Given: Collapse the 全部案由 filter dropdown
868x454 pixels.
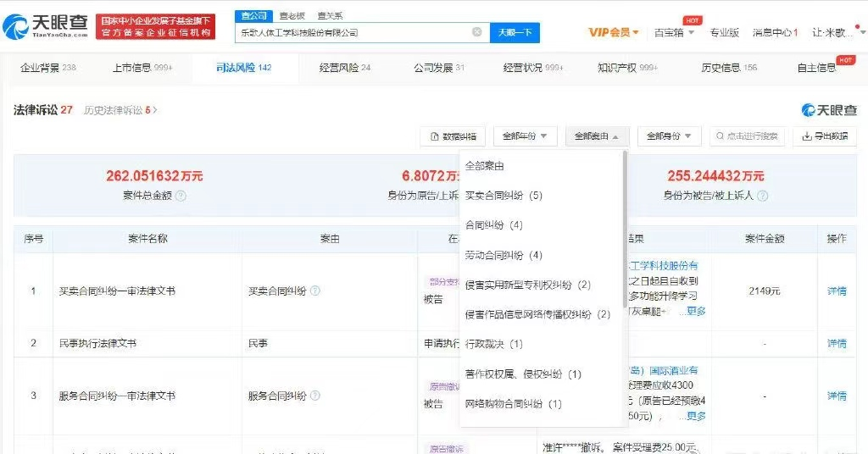Looking at the screenshot, I should click(x=596, y=136).
